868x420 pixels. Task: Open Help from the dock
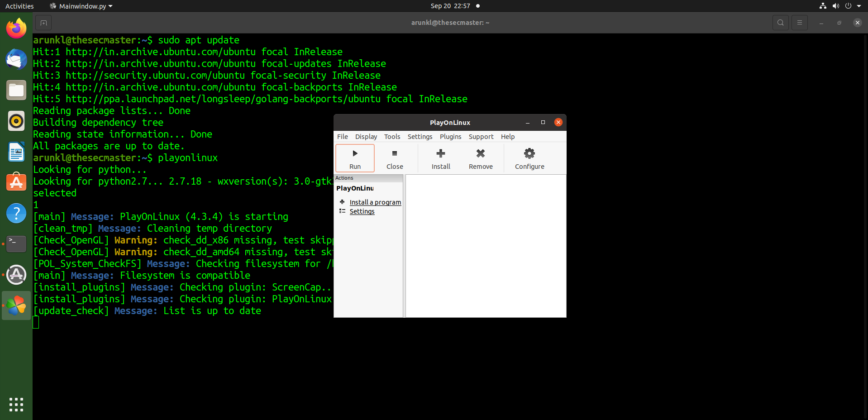pyautogui.click(x=16, y=213)
